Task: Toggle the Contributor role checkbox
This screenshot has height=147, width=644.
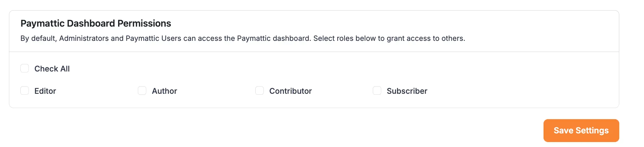Action: pos(260,91)
